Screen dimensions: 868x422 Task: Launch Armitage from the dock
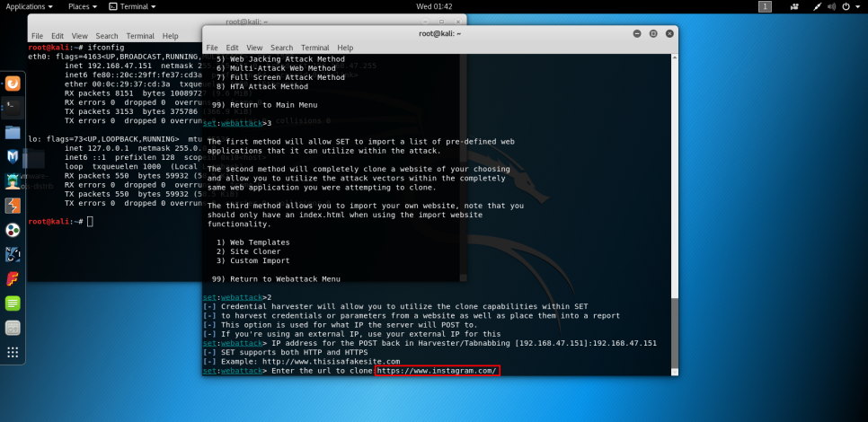point(13,180)
